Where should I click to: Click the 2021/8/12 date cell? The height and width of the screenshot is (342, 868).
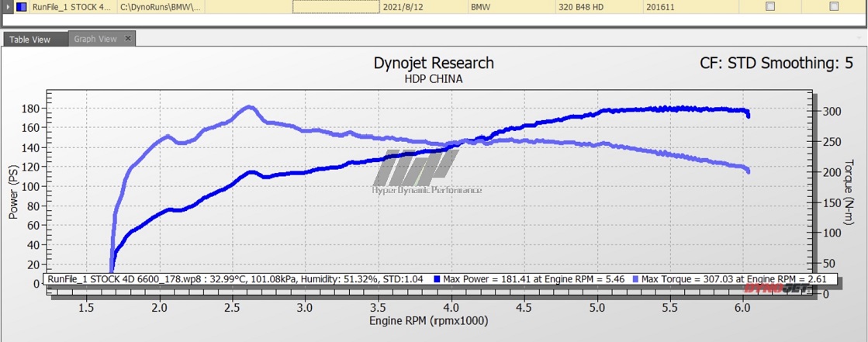(x=403, y=6)
